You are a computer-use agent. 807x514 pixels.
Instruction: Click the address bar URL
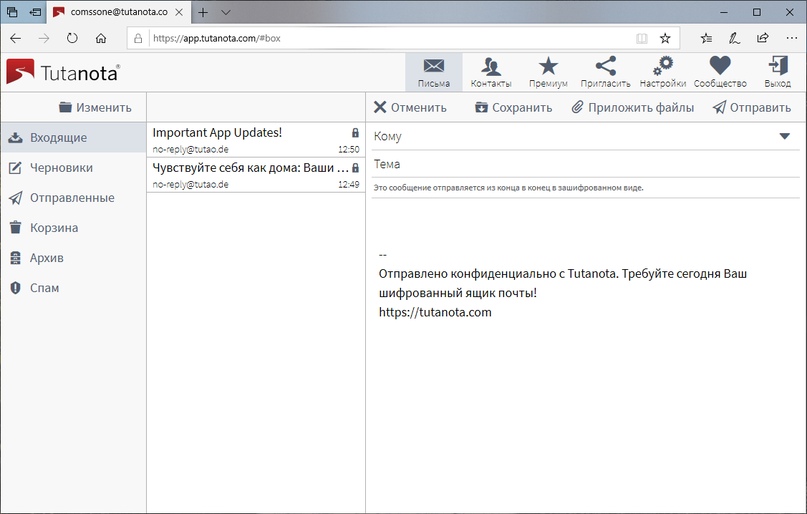pos(217,38)
